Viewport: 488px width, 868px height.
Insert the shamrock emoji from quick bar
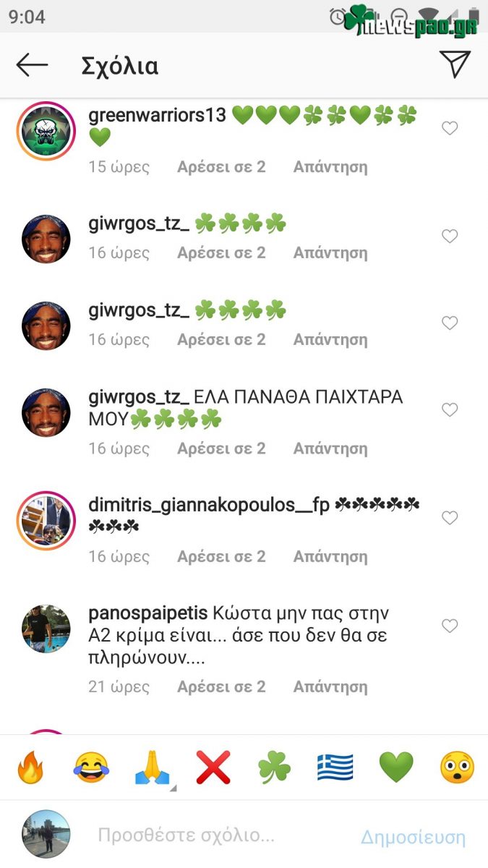274,767
